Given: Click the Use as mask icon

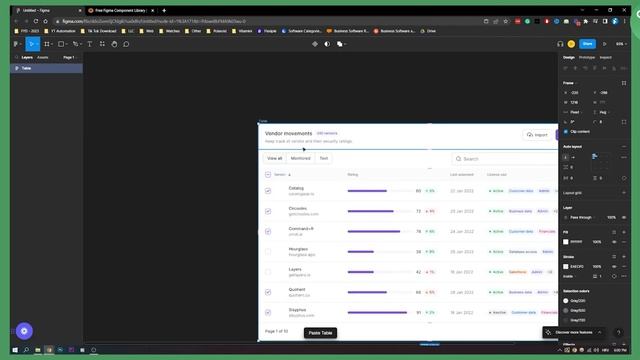Looking at the screenshot, I should [x=327, y=44].
